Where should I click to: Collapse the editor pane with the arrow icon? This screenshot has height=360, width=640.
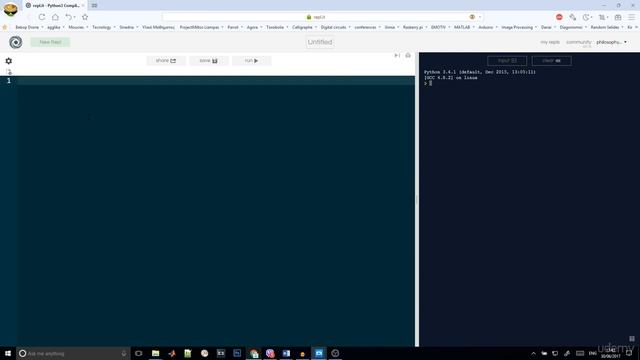(x=397, y=55)
